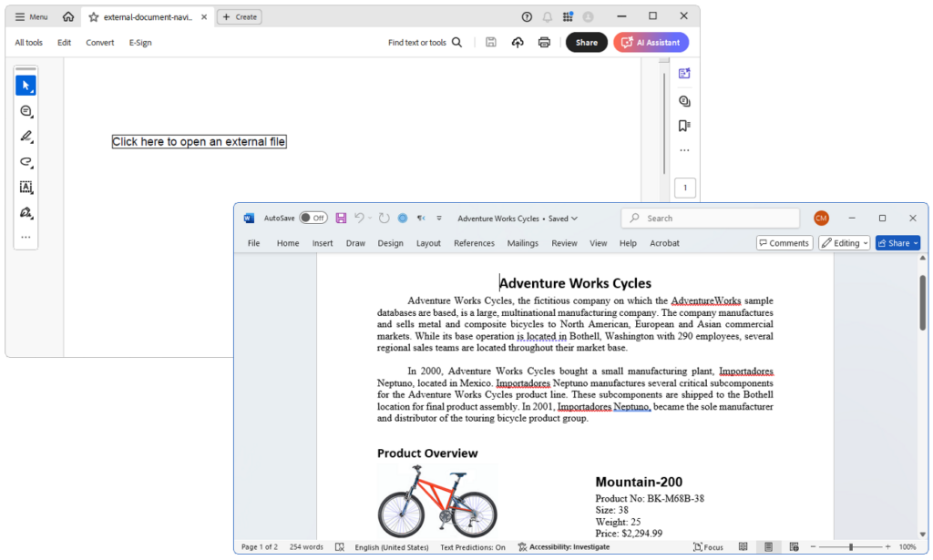Click the external file hyperlink in the PDF
The image size is (933, 560).
(x=199, y=141)
